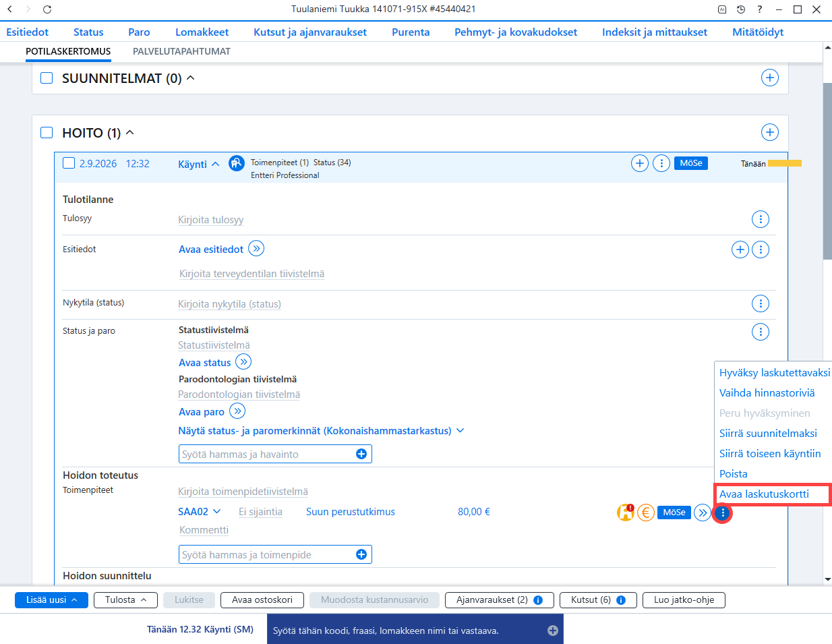The image size is (832, 644).
Task: Click the double-arrow icon beside Avaa status
Action: [x=243, y=362]
